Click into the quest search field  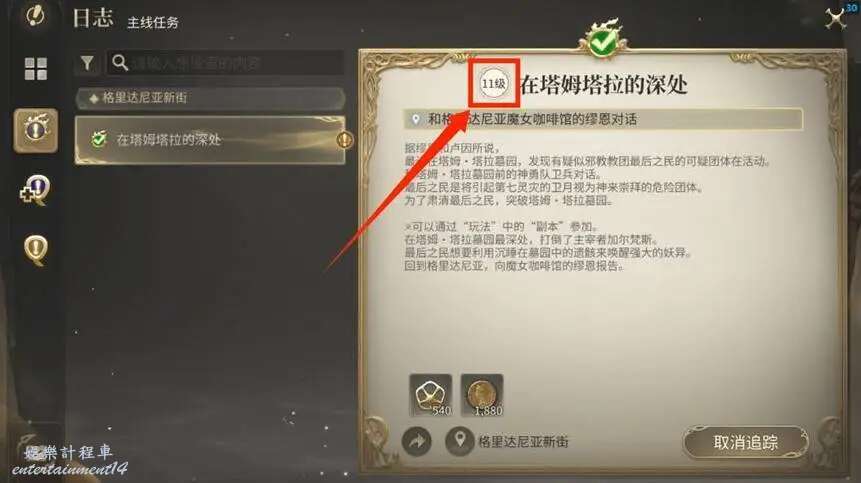pyautogui.click(x=226, y=63)
